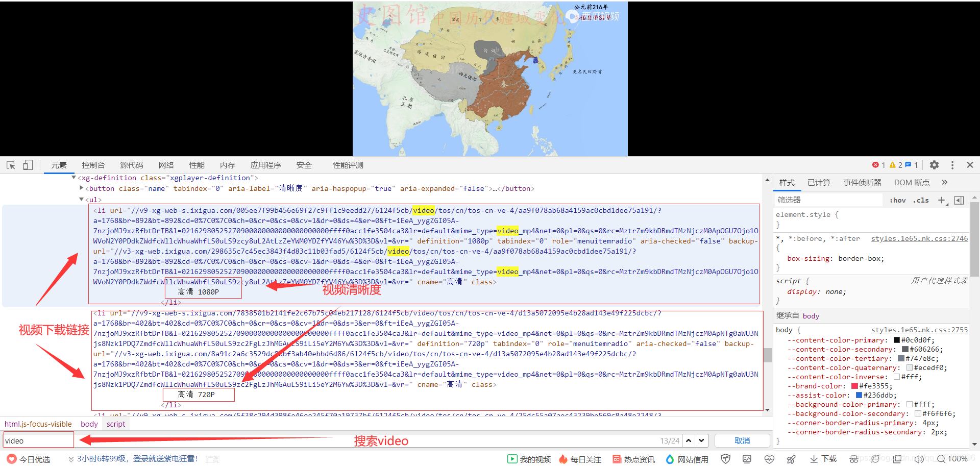
Task: Select html.js-focus-visible breadcrumb
Action: [38, 424]
